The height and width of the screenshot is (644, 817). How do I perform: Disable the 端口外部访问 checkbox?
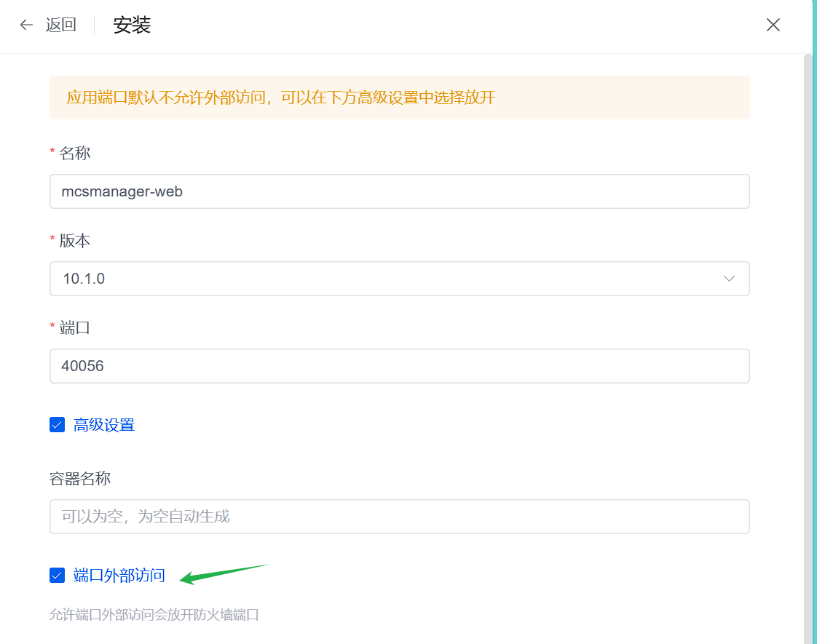(x=58, y=576)
